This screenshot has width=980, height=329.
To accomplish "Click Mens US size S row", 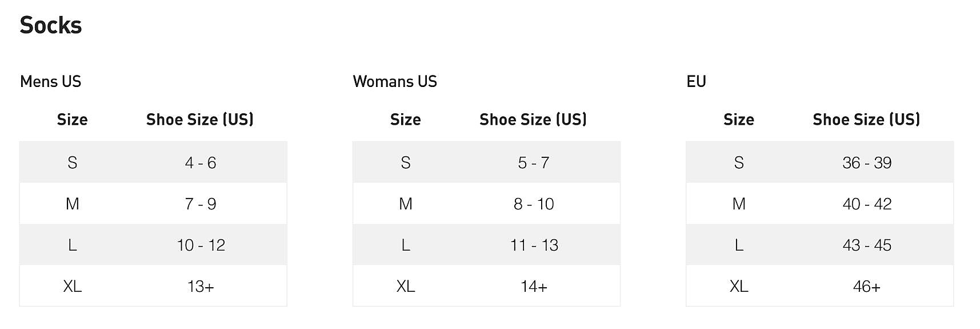I will (153, 162).
